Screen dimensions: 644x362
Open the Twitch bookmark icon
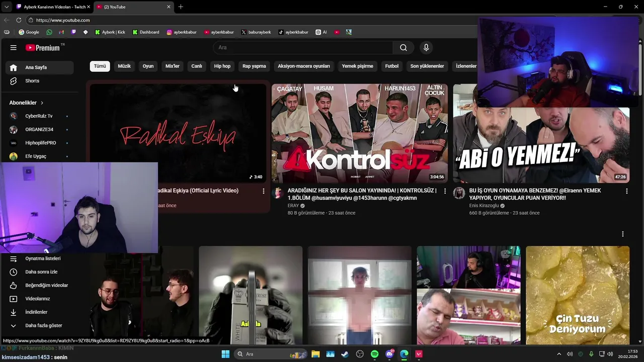point(73,32)
